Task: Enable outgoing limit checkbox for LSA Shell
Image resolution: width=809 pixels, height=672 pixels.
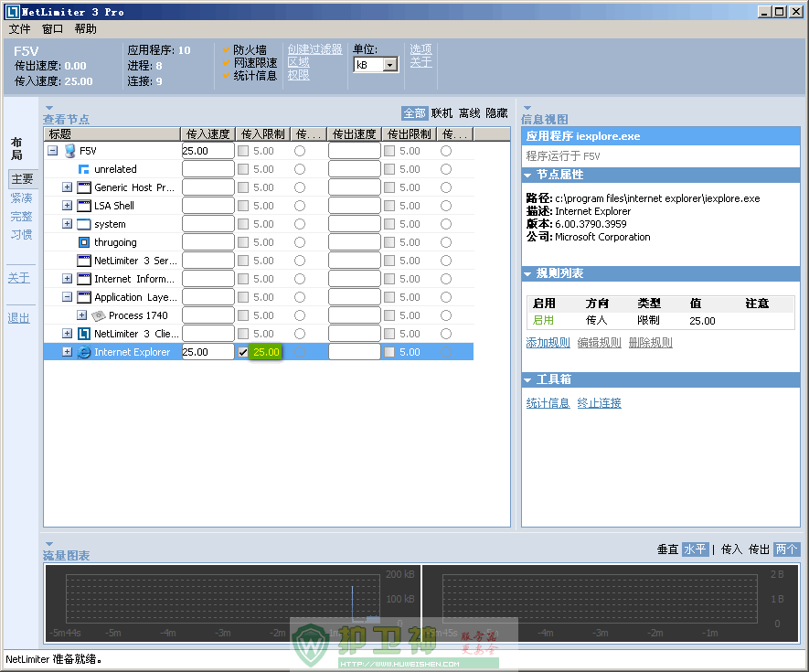Action: pos(389,206)
